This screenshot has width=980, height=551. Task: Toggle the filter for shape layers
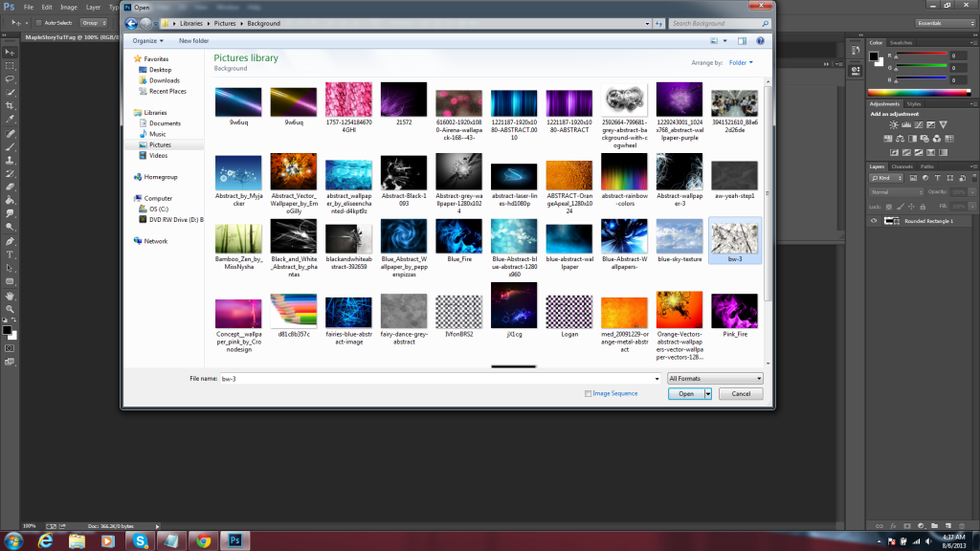tap(950, 178)
